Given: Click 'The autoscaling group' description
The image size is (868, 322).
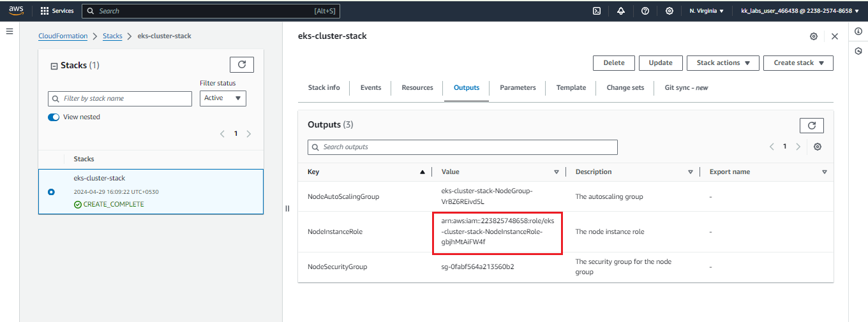Looking at the screenshot, I should (x=609, y=196).
